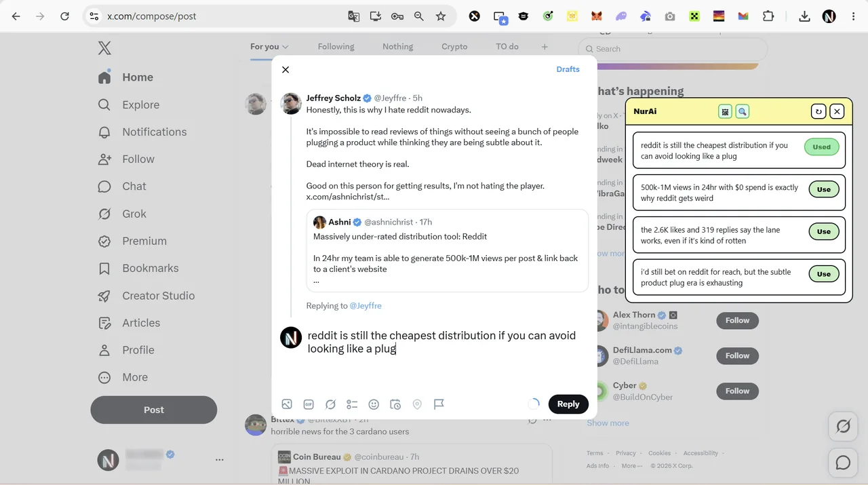Image resolution: width=868 pixels, height=485 pixels.
Task: Open browser Downloads
Action: click(804, 16)
